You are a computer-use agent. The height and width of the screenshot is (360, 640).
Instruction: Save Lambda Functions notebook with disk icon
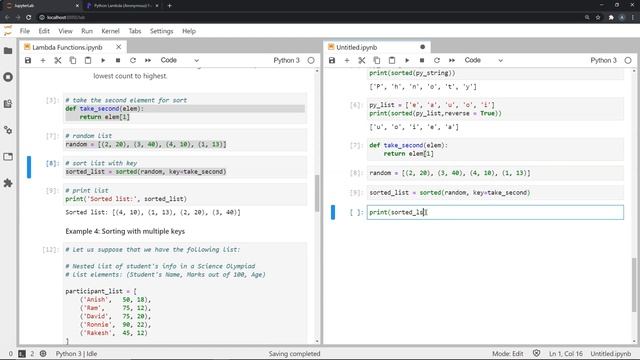(28, 60)
